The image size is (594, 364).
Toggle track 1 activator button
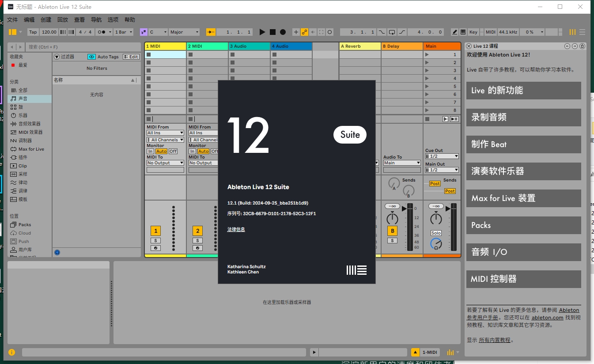[x=155, y=231]
